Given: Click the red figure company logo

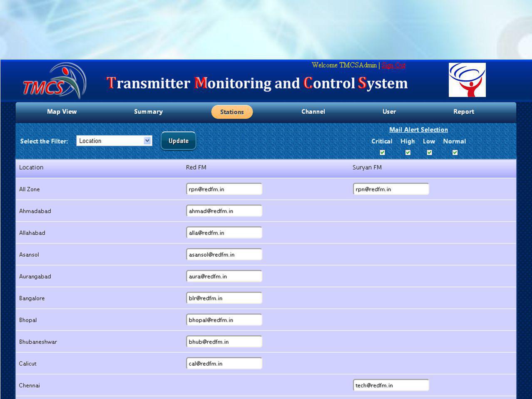Looking at the screenshot, I should point(467,80).
